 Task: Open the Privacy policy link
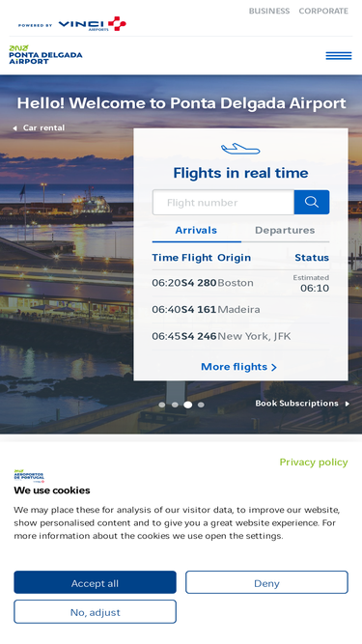point(314,462)
